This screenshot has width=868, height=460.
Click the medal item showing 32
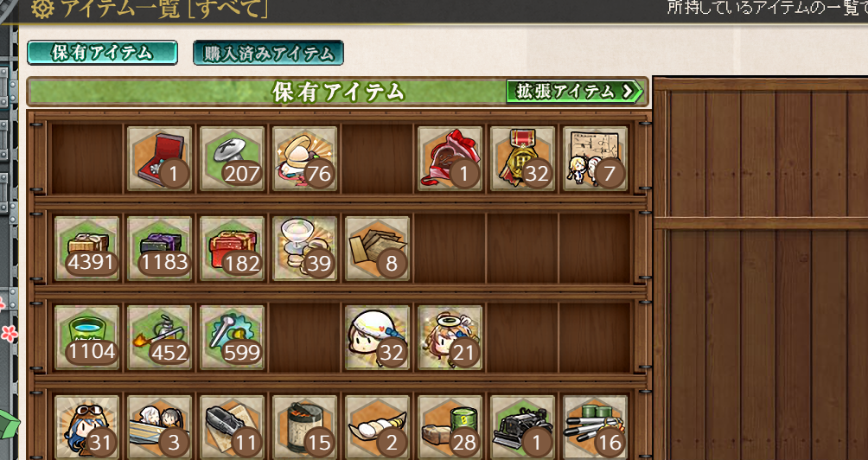pyautogui.click(x=522, y=158)
